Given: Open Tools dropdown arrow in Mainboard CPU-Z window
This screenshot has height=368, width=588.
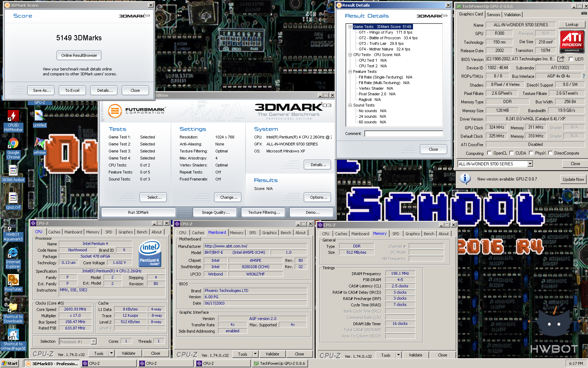Looking at the screenshot, I should coord(255,354).
